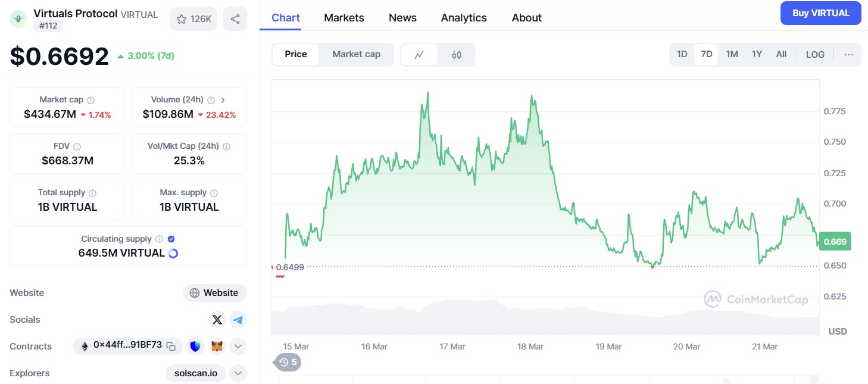Copy the contract address with copy icon
This screenshot has height=384, width=868.
171,346
